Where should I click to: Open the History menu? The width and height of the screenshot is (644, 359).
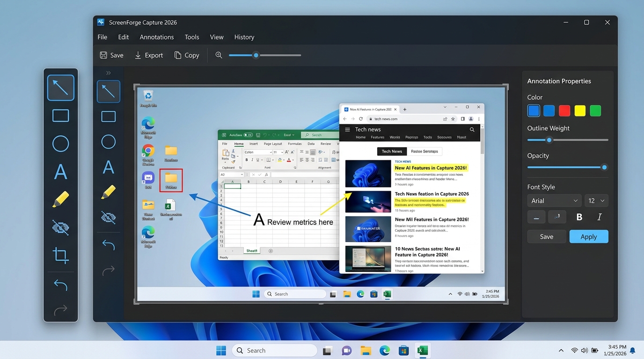coord(244,37)
